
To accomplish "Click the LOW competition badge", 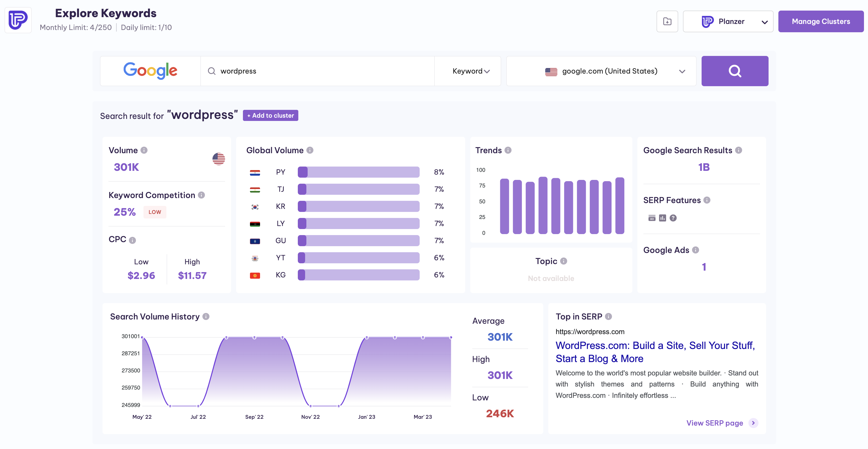I will click(x=155, y=212).
